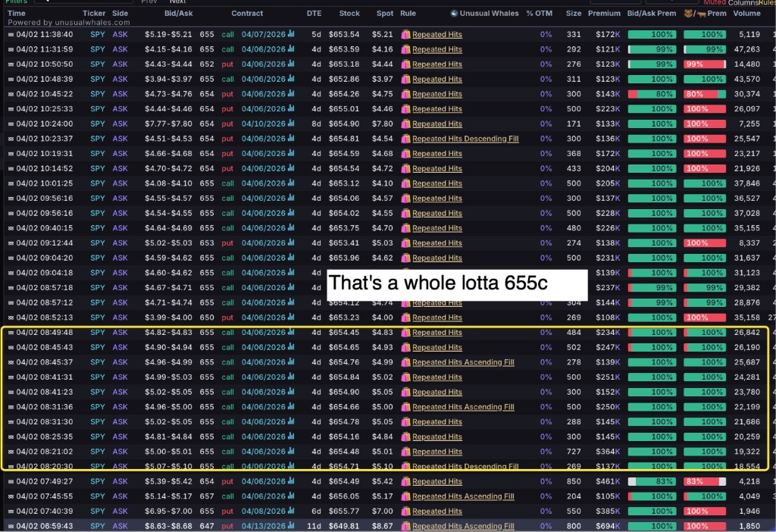Click chart icon in the 09:12:44 row

pyautogui.click(x=291, y=243)
